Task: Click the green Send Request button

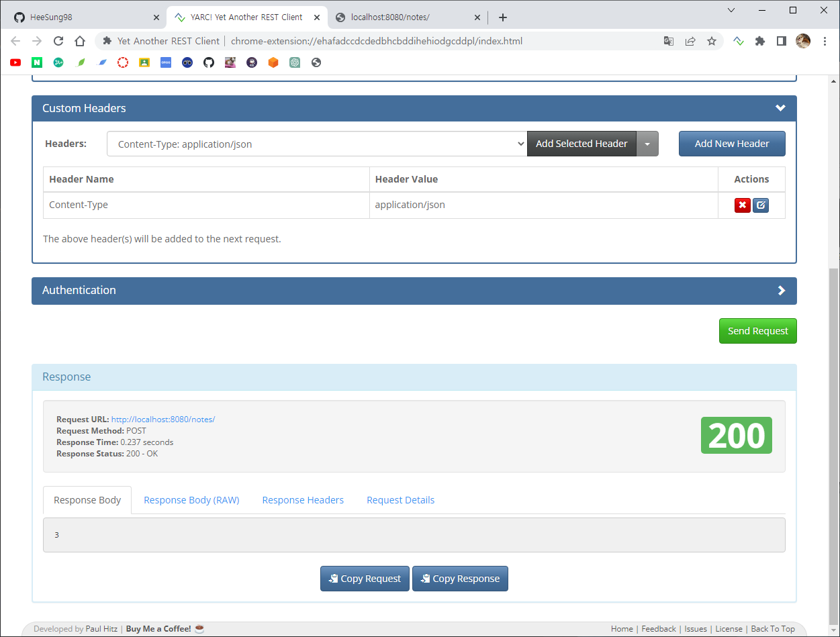Action: pyautogui.click(x=758, y=331)
